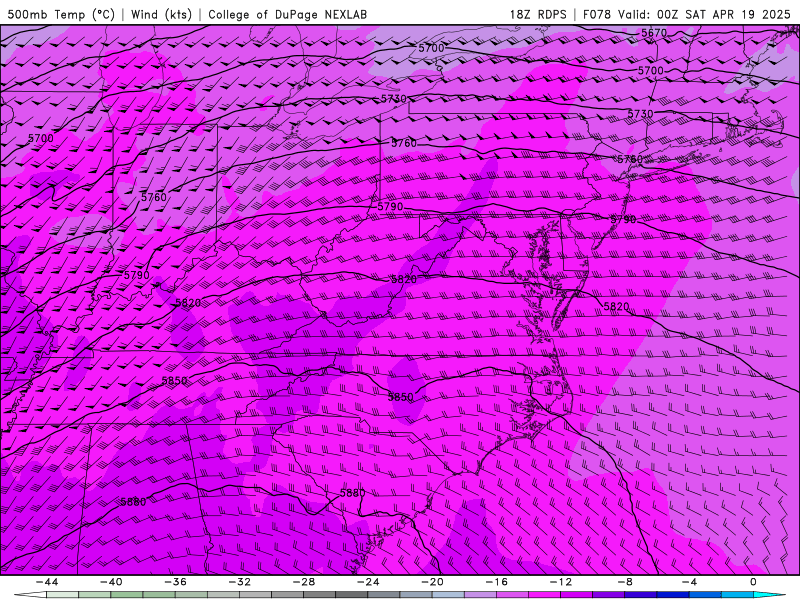
Task: Click the 0 value on the color scale
Action: point(754,582)
